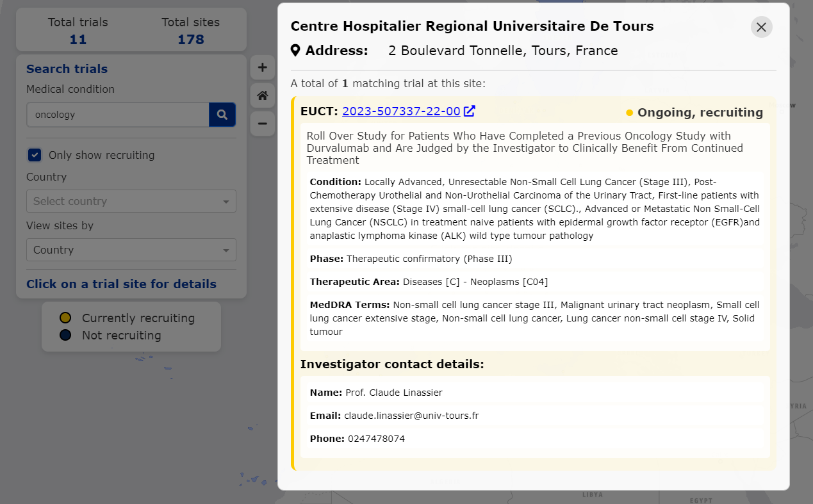Click the Therapeutic Area Neoplasms text
This screenshot has width=813, height=504.
[x=475, y=282]
